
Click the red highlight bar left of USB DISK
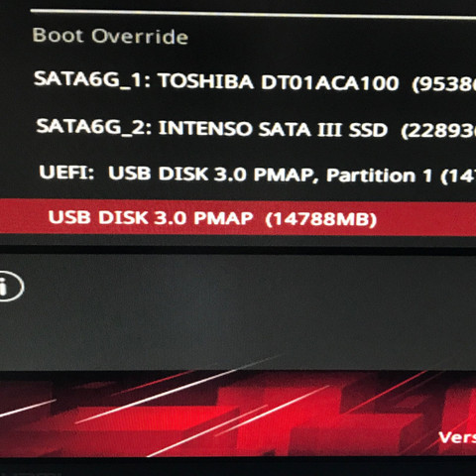23,216
